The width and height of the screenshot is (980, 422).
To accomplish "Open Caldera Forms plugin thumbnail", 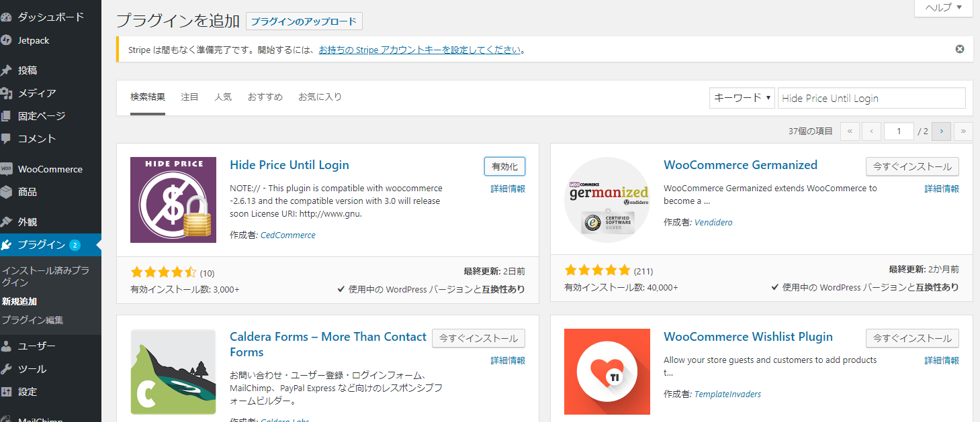I will tap(173, 372).
